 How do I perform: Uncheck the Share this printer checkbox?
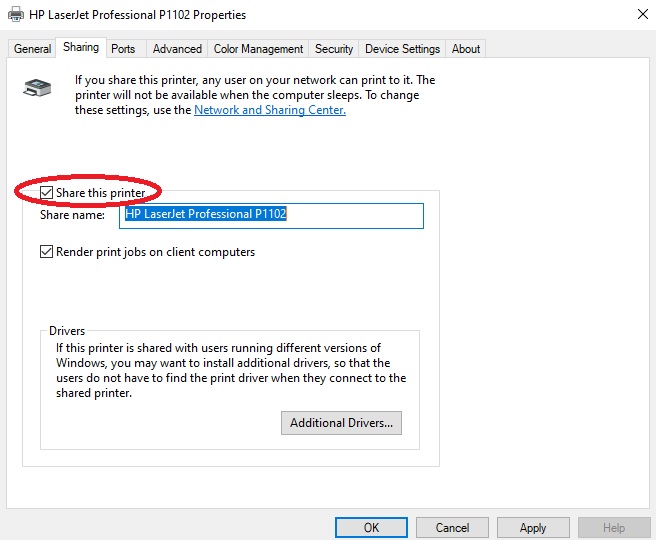coord(46,193)
